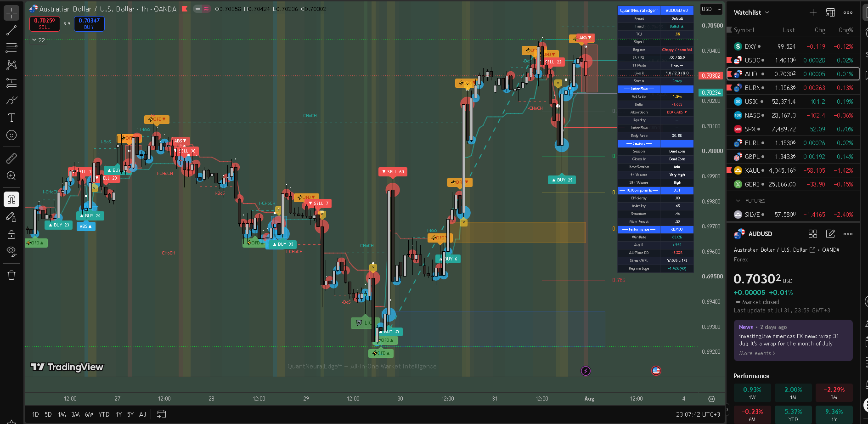Select the trend line drawing tool

11,30
